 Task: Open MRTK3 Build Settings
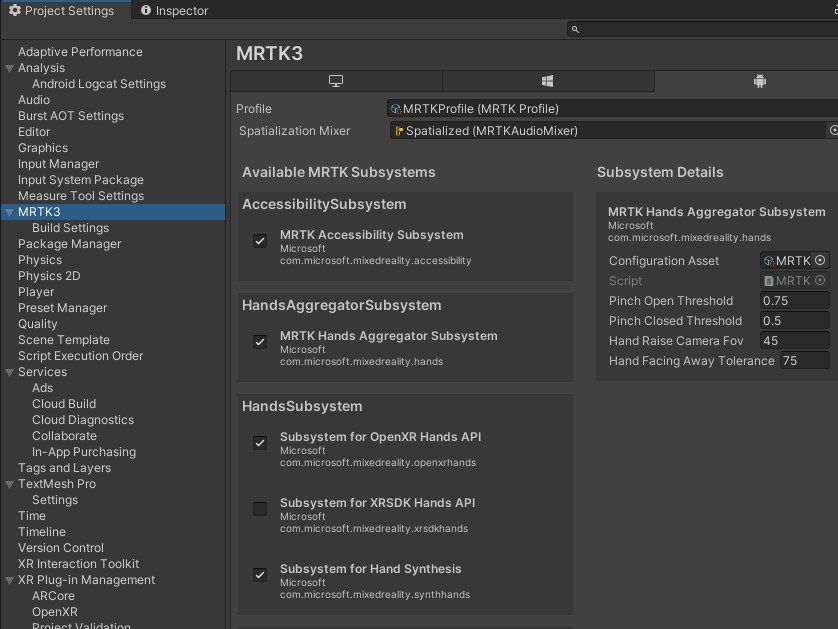click(x=70, y=228)
